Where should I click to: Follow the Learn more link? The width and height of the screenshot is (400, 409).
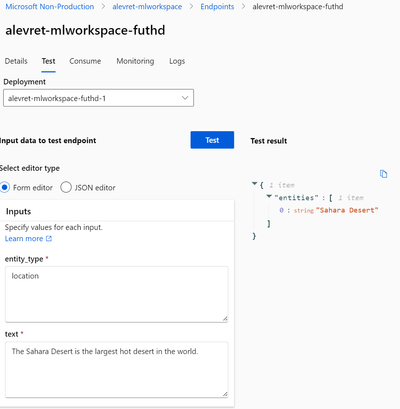(24, 239)
